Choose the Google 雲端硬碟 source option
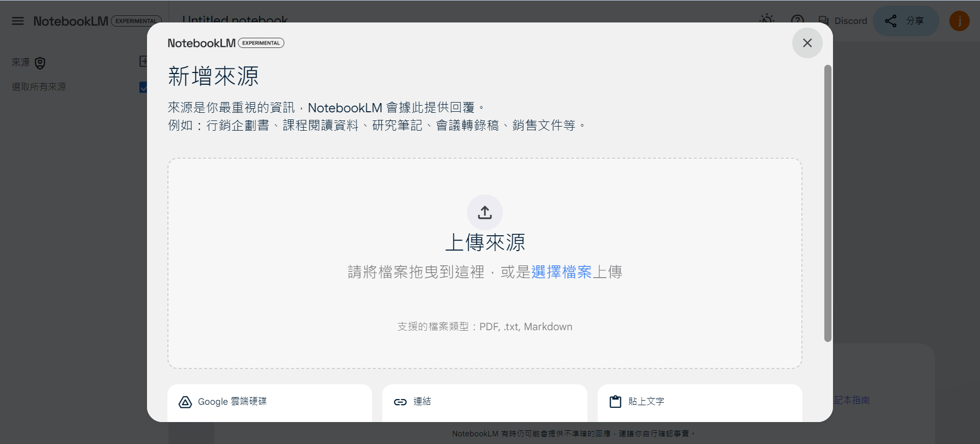 269,403
